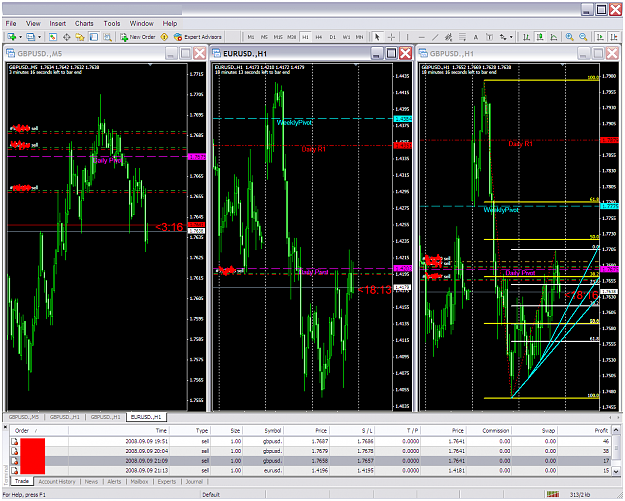
Task: Open the Arrows objects icon
Action: pos(503,37)
